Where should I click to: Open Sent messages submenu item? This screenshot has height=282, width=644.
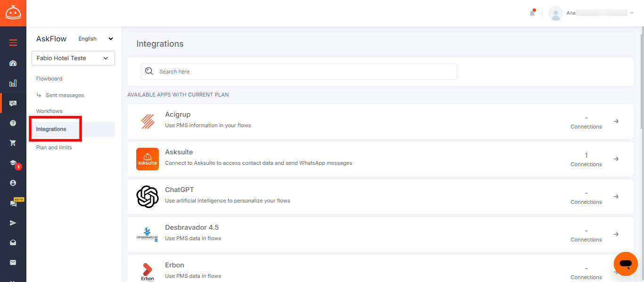click(65, 95)
